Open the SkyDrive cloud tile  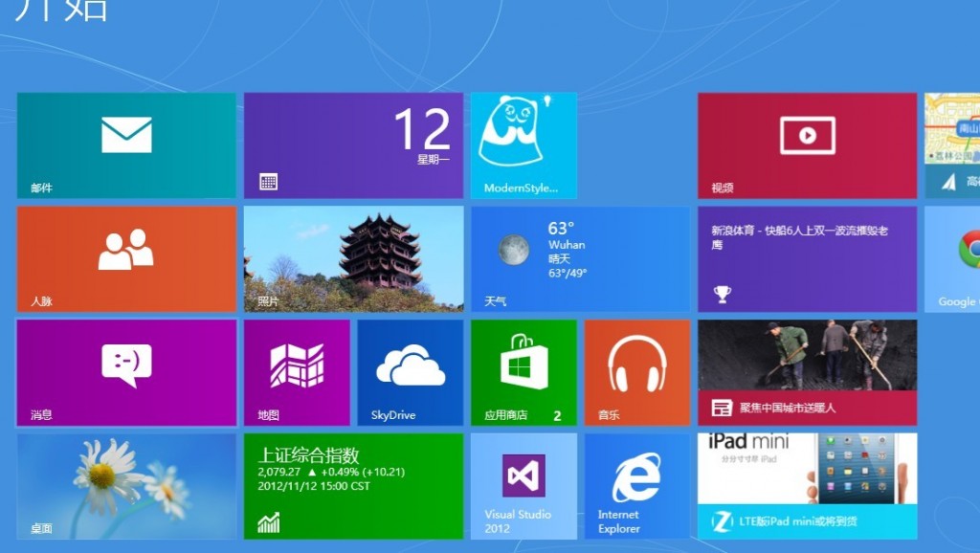(410, 372)
